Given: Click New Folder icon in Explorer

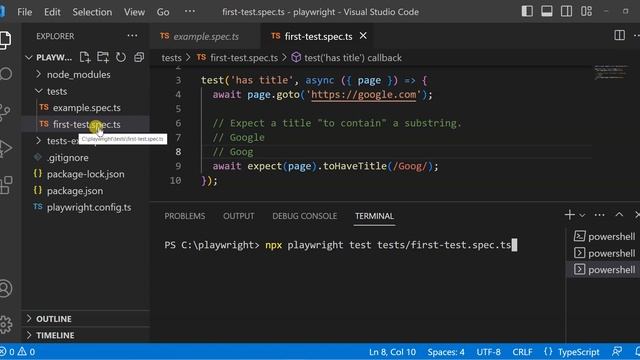Looking at the screenshot, I should pyautogui.click(x=103, y=57).
